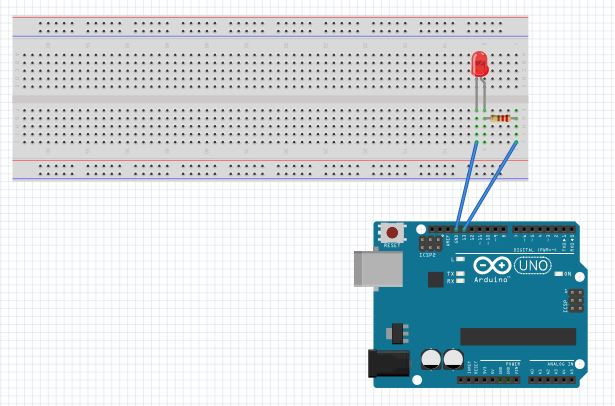Image resolution: width=615 pixels, height=406 pixels.
Task: Click the black DC power jack
Action: point(388,364)
